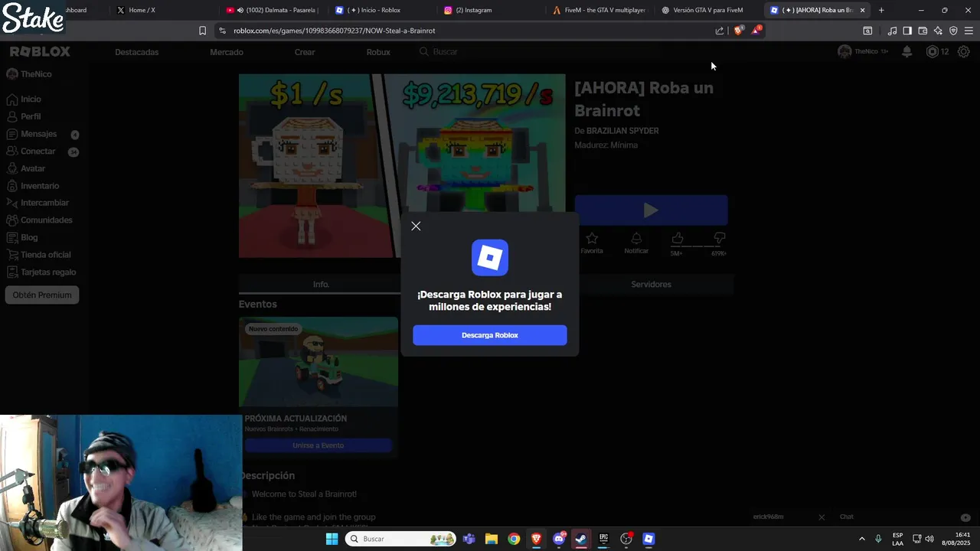Close the erick968m chat box

coord(822,517)
